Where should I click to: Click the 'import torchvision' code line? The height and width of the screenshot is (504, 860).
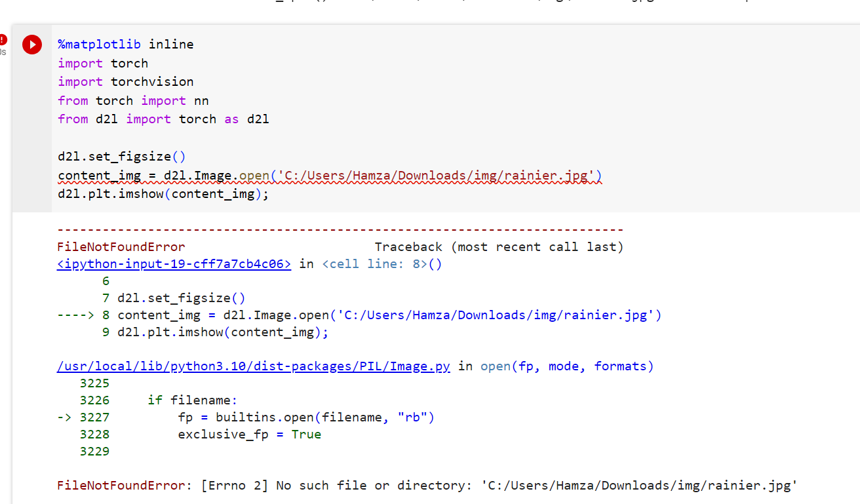coord(126,82)
